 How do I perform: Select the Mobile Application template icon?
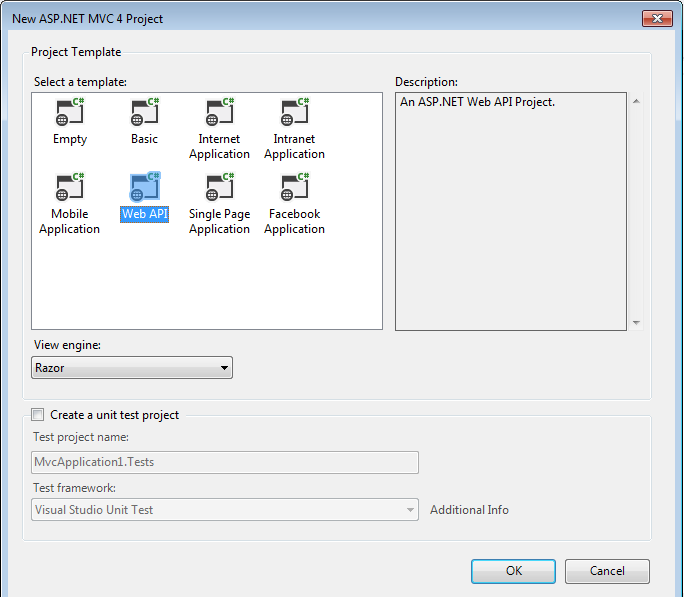coord(70,188)
